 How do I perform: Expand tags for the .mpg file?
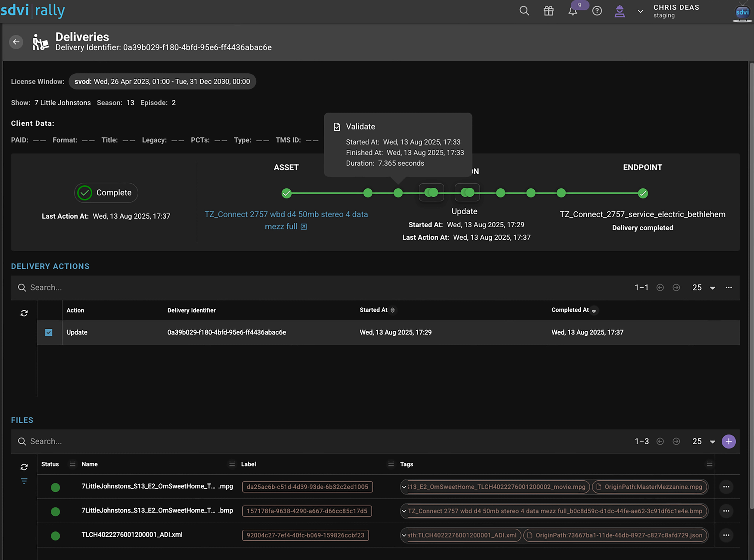(404, 487)
